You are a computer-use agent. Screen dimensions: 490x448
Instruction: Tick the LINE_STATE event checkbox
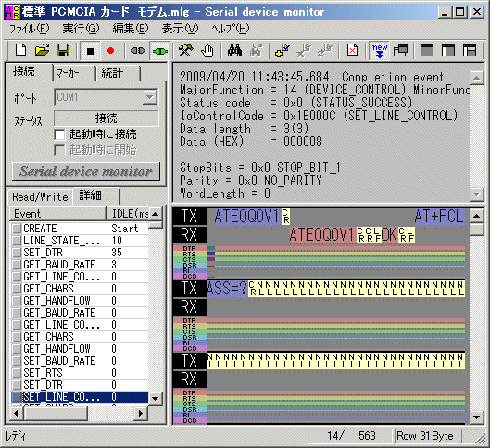click(x=17, y=241)
